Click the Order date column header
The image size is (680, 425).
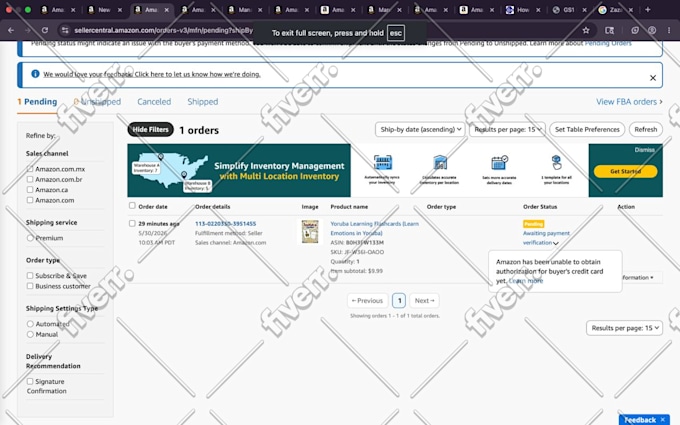[153, 206]
